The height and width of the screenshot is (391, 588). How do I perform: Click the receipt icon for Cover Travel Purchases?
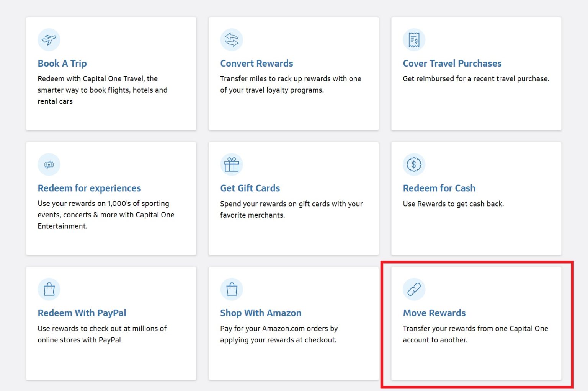pyautogui.click(x=414, y=40)
